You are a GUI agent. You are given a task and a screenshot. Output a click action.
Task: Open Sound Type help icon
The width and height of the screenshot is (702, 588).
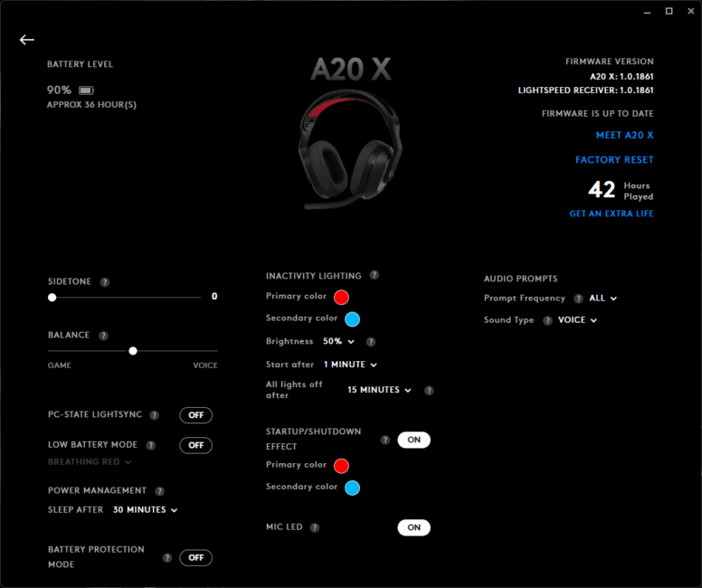(x=547, y=320)
